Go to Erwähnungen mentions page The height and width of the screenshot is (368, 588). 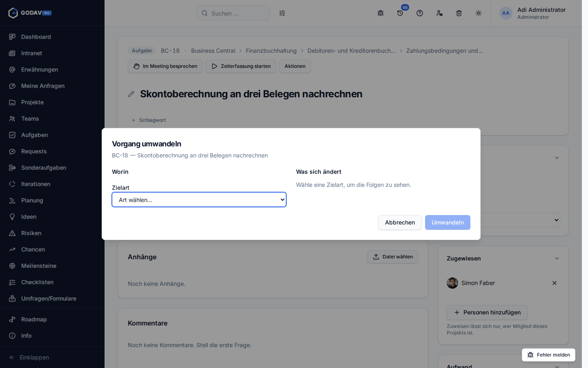(52, 70)
